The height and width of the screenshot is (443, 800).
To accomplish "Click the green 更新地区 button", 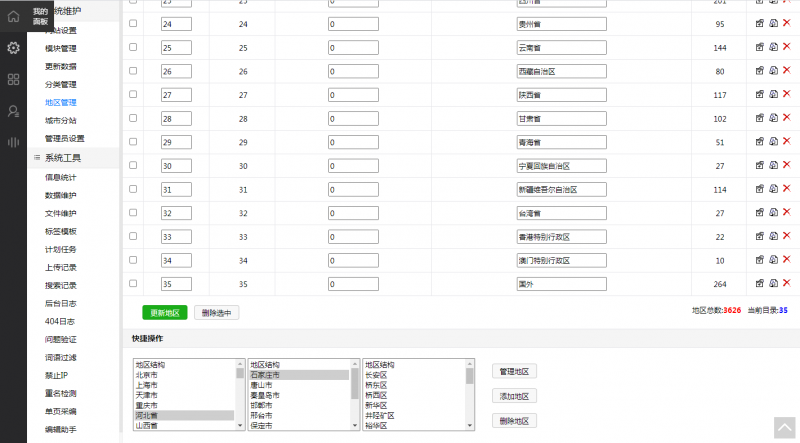I will point(165,313).
